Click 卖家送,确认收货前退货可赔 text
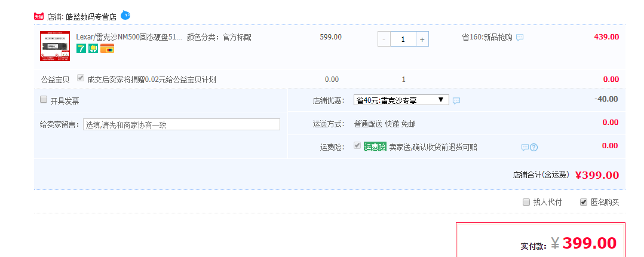 [433, 147]
